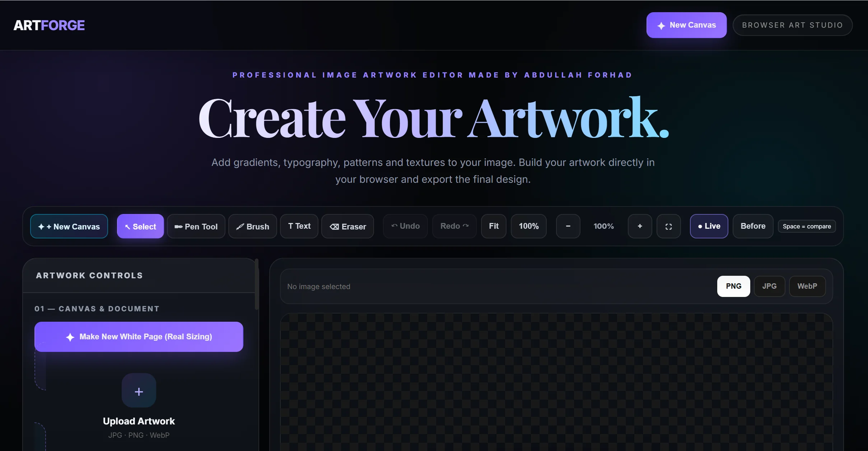Image resolution: width=868 pixels, height=451 pixels.
Task: Zoom out with minus button
Action: [x=568, y=226]
